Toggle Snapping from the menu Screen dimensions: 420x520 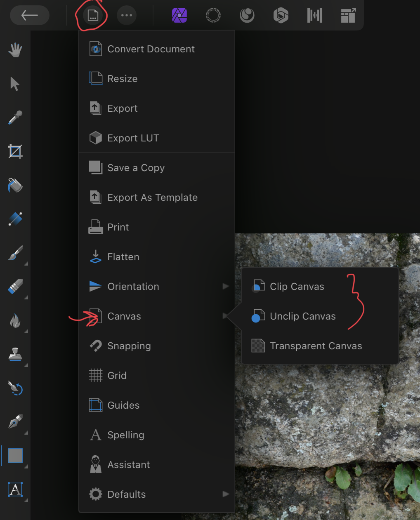[x=129, y=346]
